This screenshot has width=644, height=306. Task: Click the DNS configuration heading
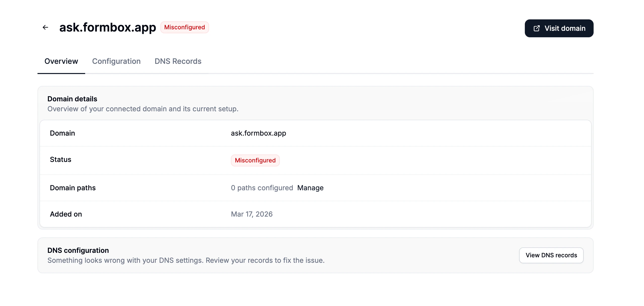(78, 250)
